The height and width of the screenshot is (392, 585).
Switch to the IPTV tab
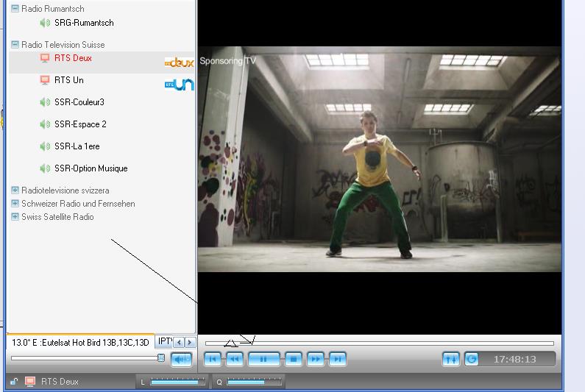(165, 342)
